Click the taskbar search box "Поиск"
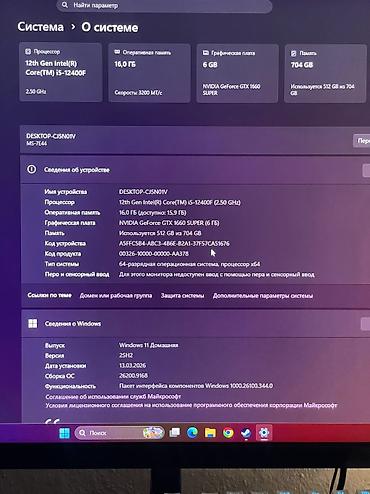The image size is (370, 494). pyautogui.click(x=120, y=433)
